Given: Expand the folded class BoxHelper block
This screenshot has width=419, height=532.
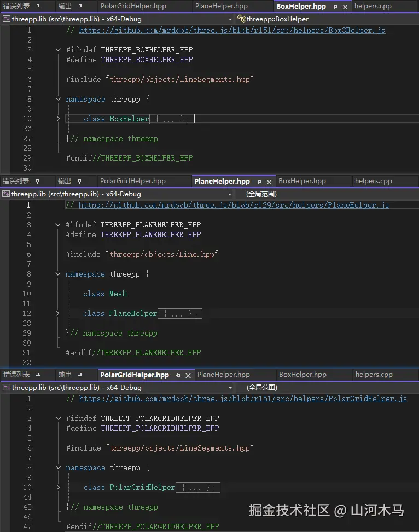Looking at the screenshot, I should coord(58,119).
